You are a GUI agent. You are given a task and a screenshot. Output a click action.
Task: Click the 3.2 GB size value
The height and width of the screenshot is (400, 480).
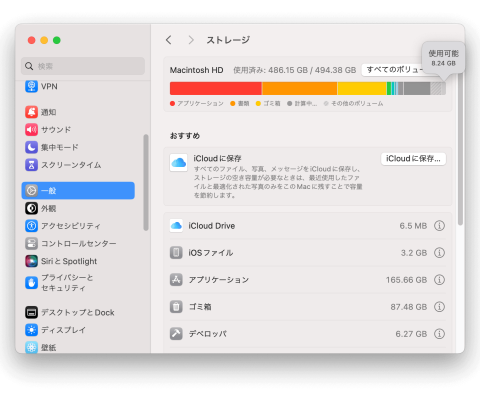click(x=414, y=253)
